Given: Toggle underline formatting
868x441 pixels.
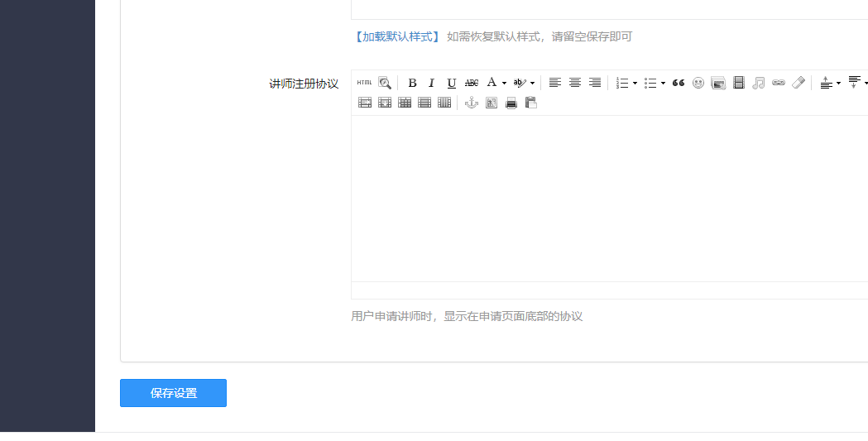Looking at the screenshot, I should [x=452, y=83].
